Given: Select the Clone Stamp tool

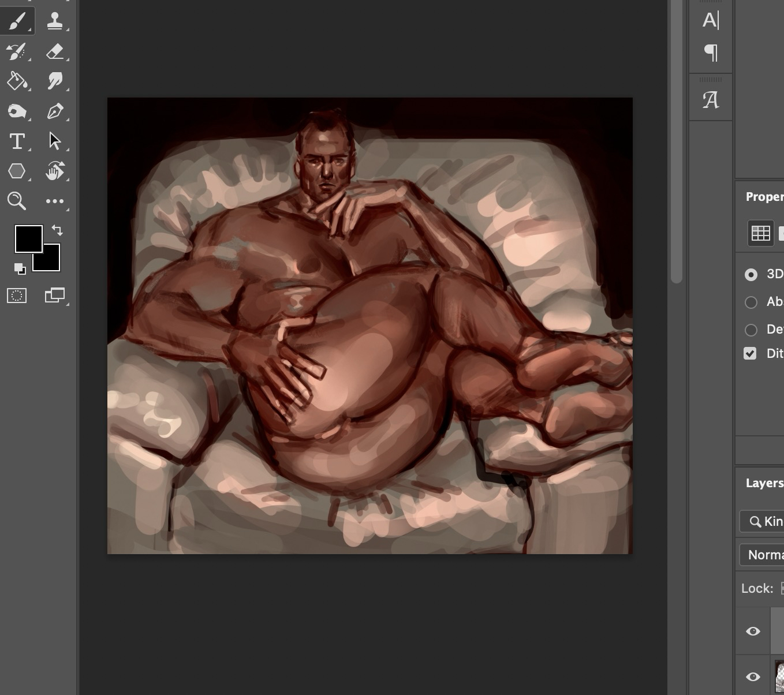Looking at the screenshot, I should (55, 21).
